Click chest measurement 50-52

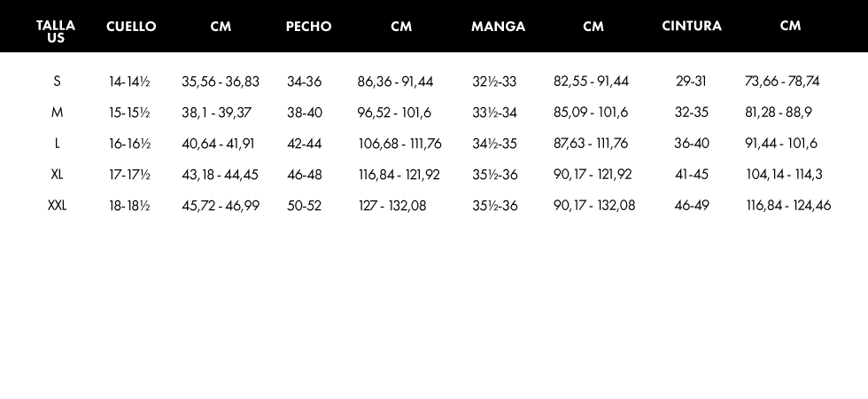click(x=305, y=206)
